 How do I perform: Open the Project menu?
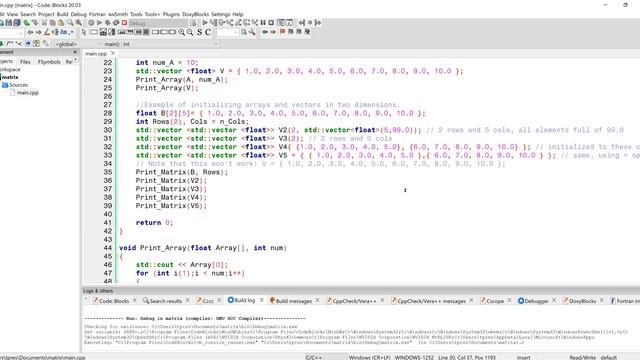coord(46,14)
